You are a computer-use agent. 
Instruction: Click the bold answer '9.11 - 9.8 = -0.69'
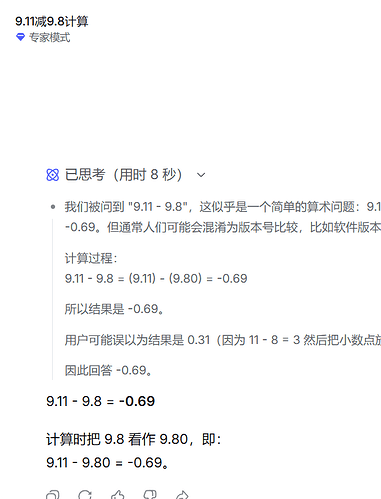101,401
